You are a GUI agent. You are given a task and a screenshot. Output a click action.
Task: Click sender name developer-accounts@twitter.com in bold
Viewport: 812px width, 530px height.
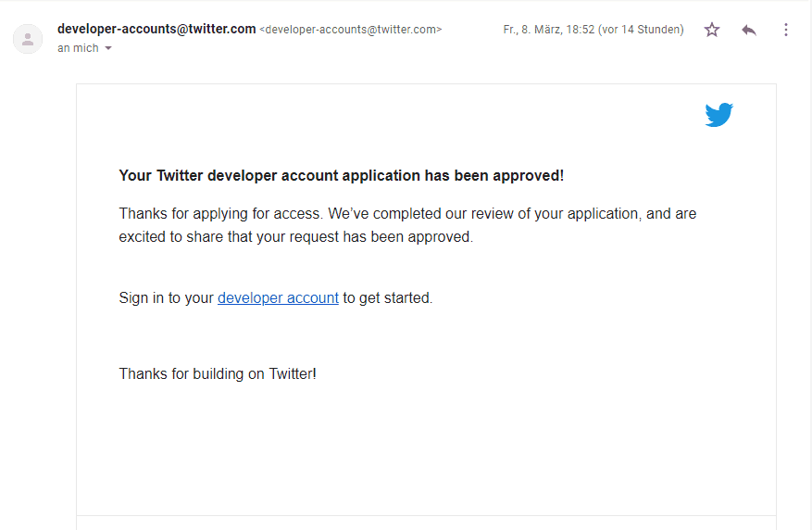point(156,29)
